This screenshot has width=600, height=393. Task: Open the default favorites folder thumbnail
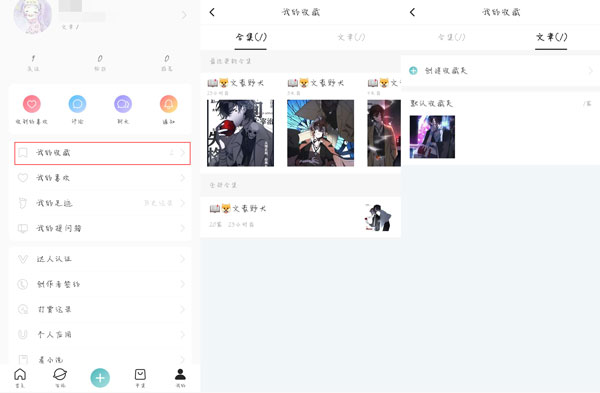[x=432, y=137]
